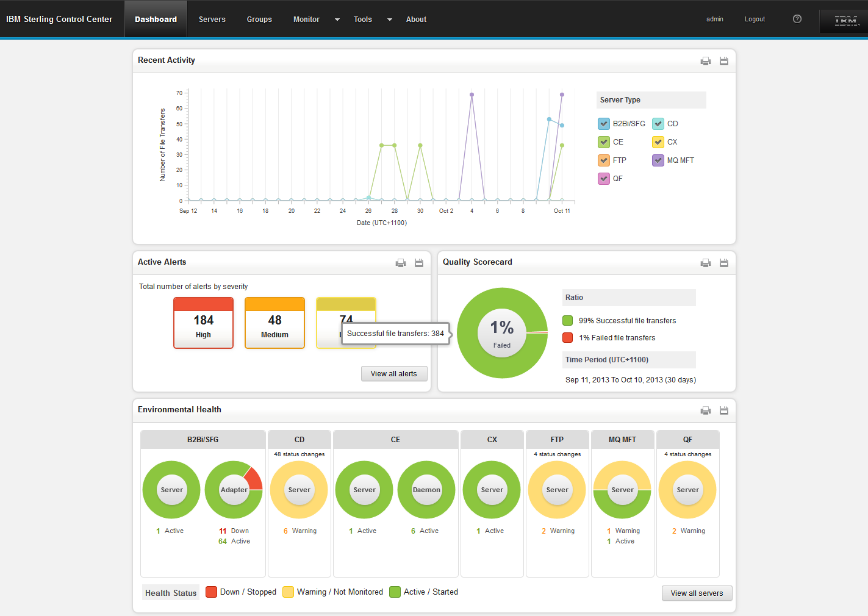
Task: Click the '4 status changes' text under FTP
Action: (558, 454)
